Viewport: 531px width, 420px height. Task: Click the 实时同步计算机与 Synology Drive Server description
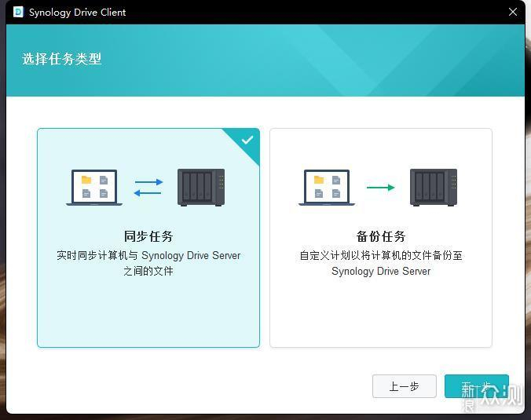(148, 255)
